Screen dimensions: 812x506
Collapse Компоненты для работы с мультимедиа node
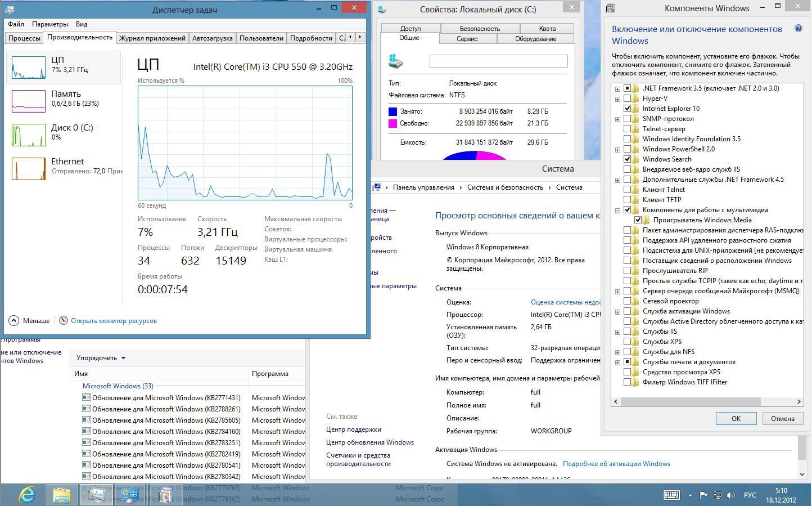pyautogui.click(x=617, y=210)
